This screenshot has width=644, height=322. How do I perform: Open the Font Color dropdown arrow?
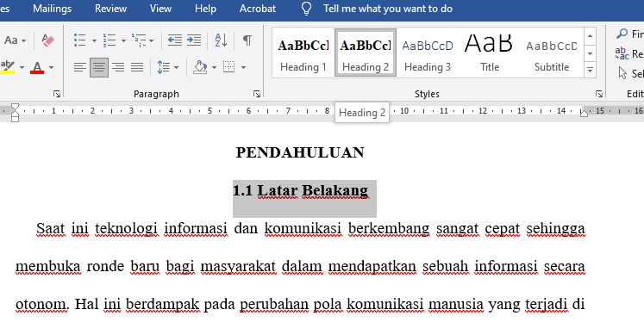click(52, 67)
